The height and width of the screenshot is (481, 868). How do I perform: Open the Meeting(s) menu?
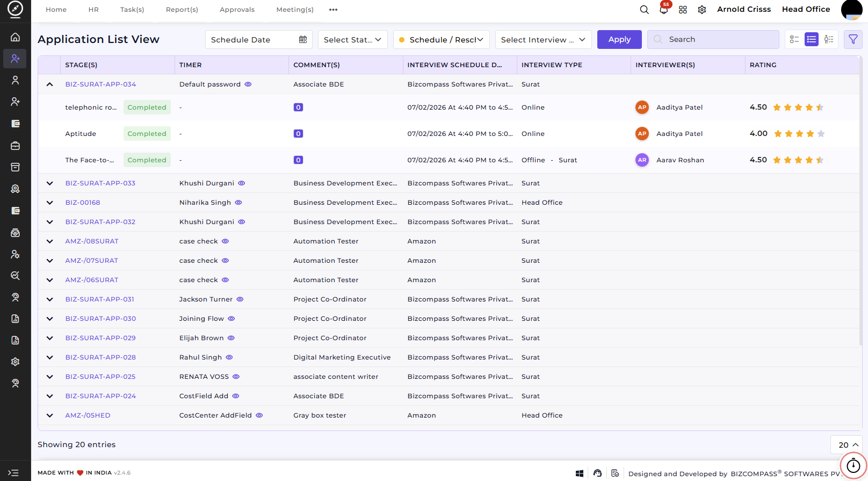click(x=295, y=10)
